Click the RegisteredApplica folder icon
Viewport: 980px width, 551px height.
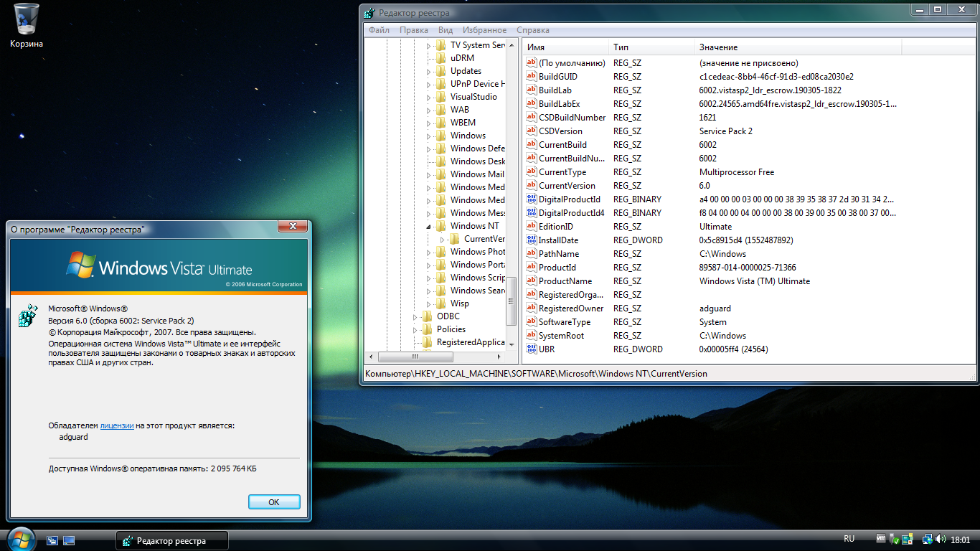click(427, 342)
